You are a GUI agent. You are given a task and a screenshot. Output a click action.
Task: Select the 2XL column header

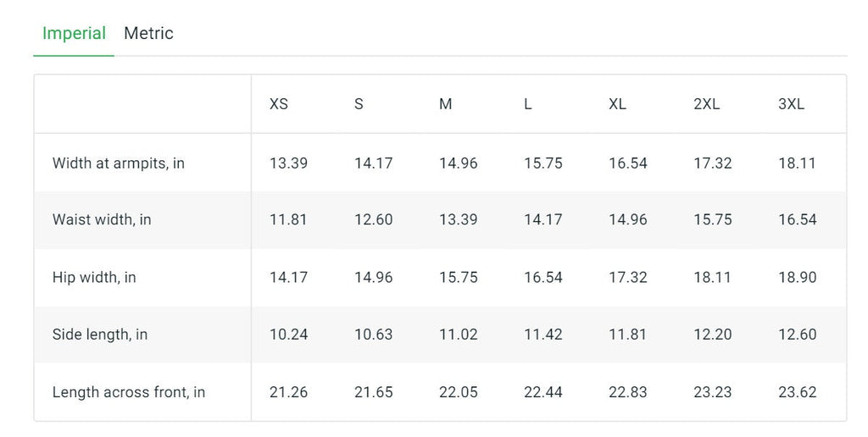(x=706, y=104)
